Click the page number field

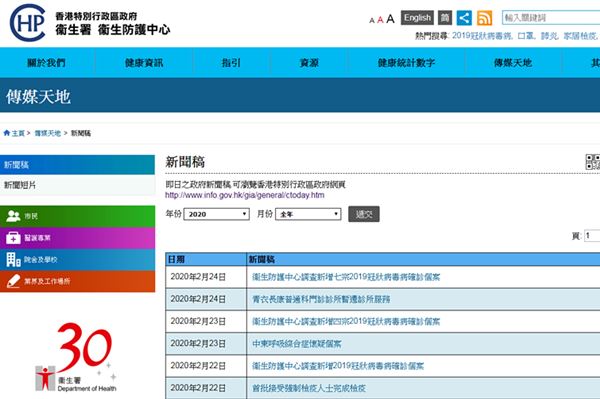point(592,236)
